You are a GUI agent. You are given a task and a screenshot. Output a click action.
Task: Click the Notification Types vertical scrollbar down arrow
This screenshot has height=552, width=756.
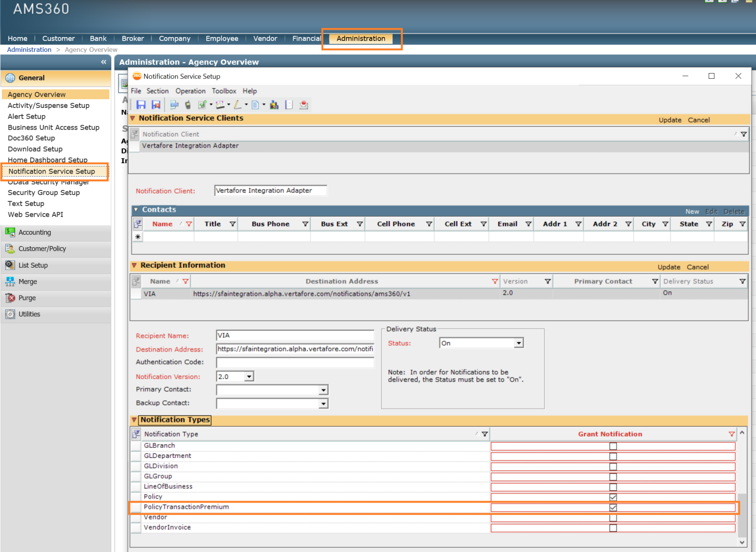click(x=742, y=542)
